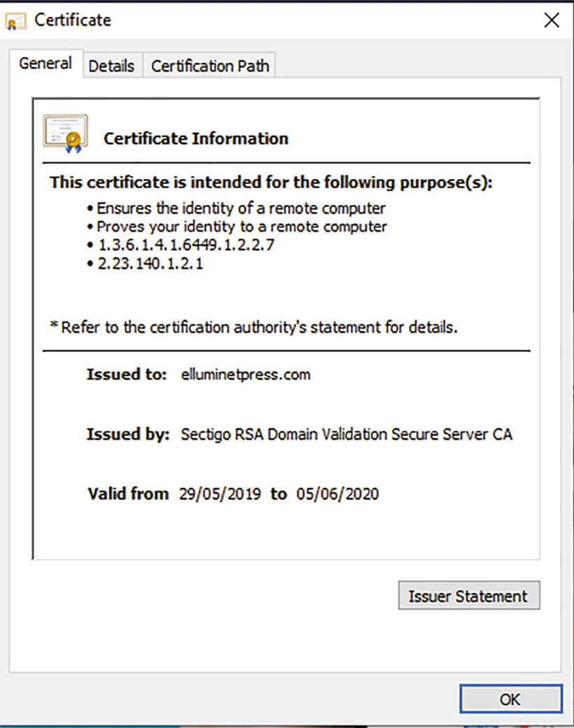Click the certification authority's statement note
Screen dimensions: 574x728
[x=254, y=327]
